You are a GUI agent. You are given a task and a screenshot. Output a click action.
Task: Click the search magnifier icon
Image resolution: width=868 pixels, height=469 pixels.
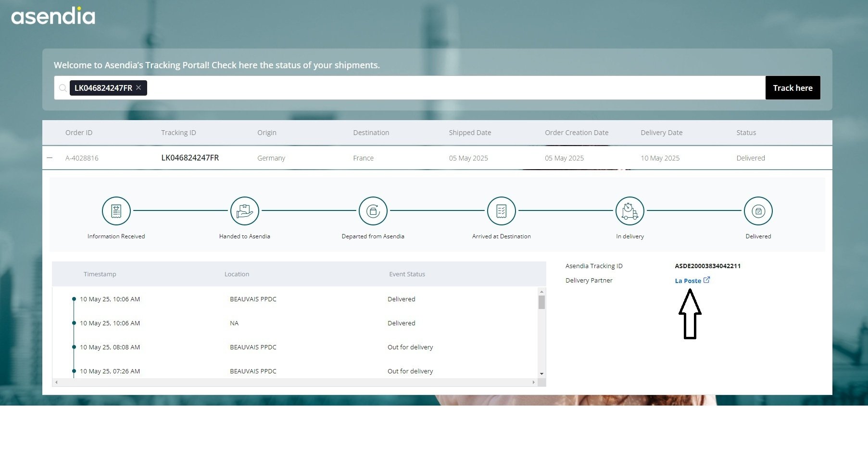[63, 88]
